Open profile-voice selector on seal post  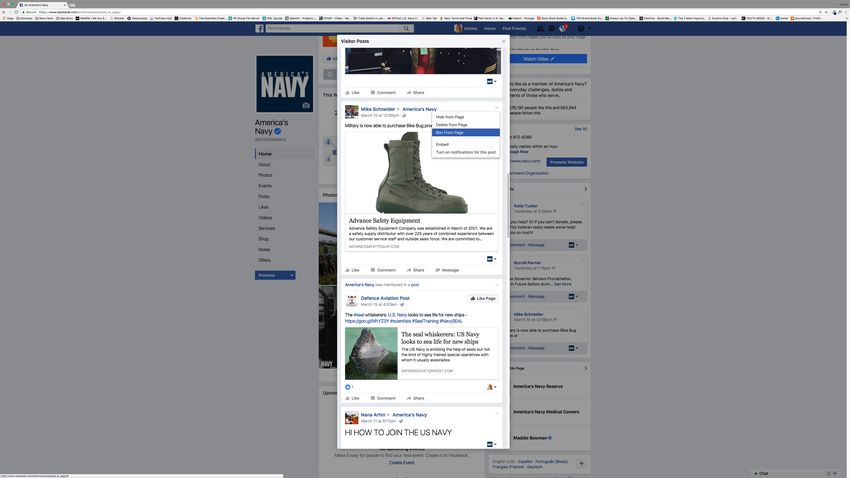tap(491, 387)
